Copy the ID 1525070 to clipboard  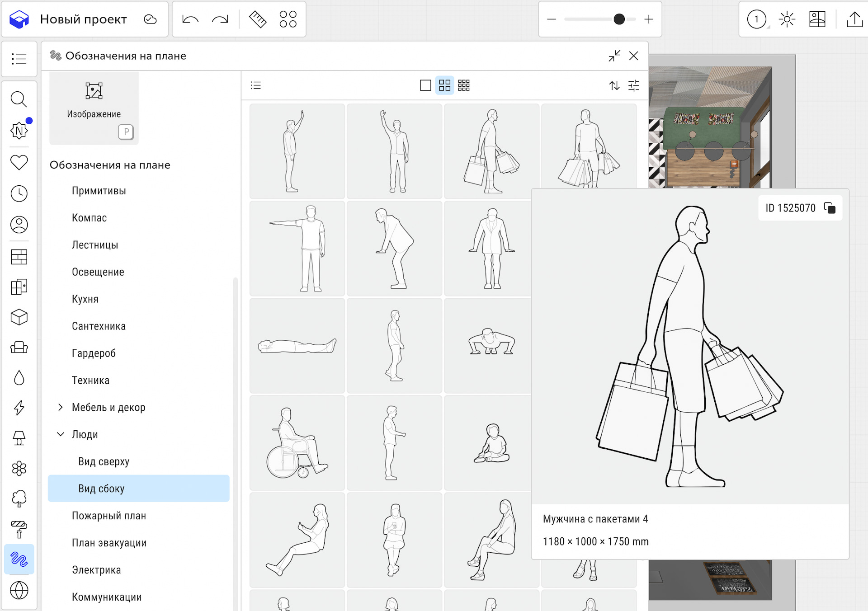(x=830, y=208)
